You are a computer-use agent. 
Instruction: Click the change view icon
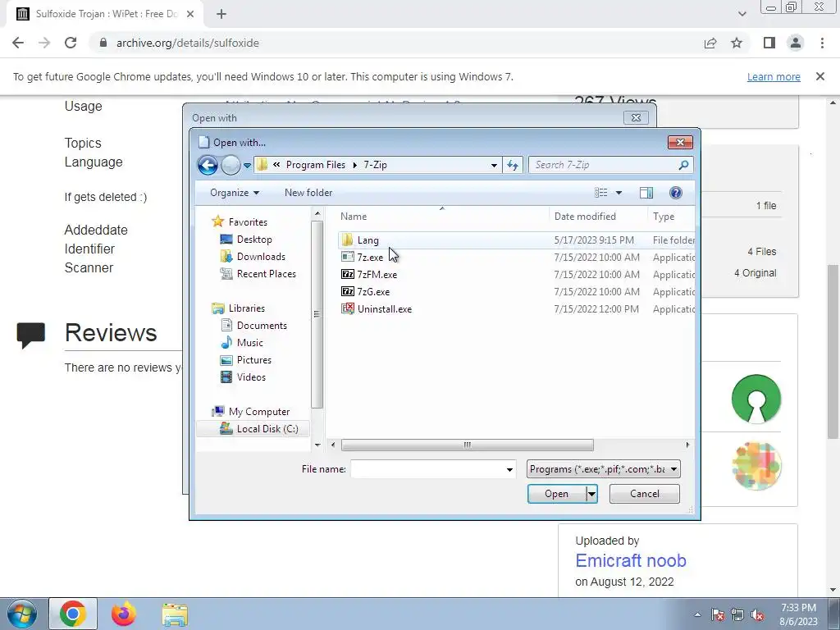click(601, 193)
